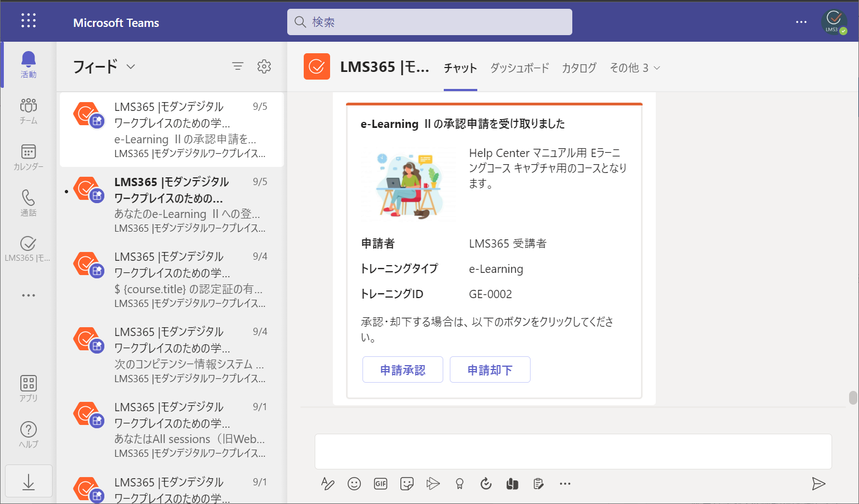
Task: Switch to the ダッシュボード tab
Action: (x=520, y=68)
